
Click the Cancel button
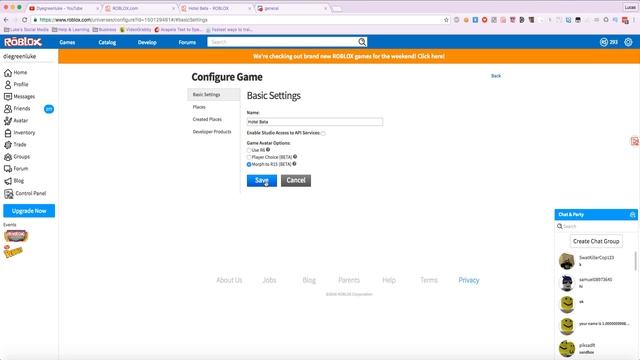[x=296, y=180]
